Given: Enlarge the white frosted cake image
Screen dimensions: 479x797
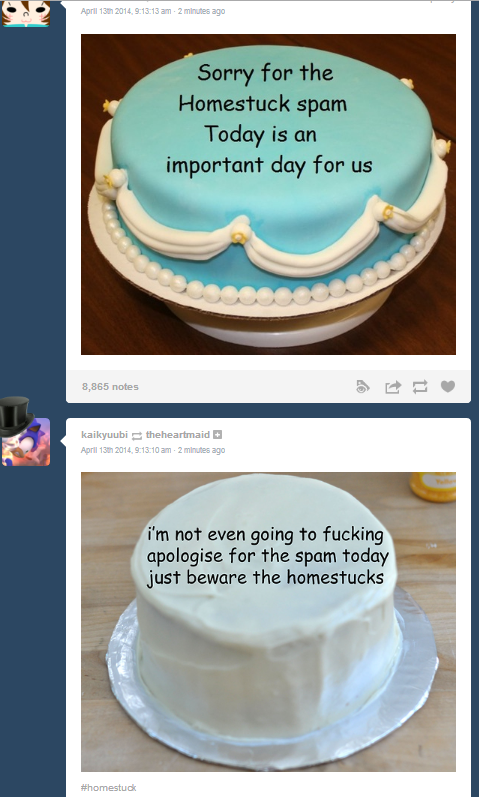Looking at the screenshot, I should (x=268, y=622).
